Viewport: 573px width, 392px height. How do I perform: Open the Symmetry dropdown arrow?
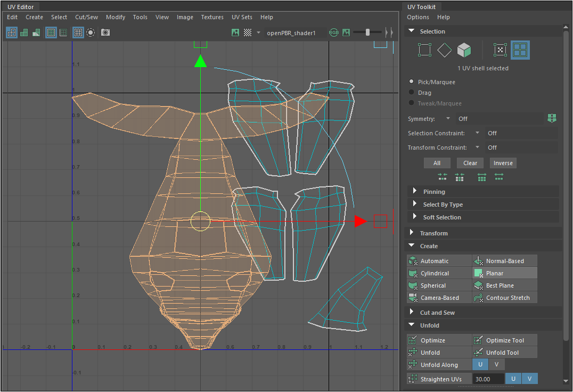pyautogui.click(x=448, y=119)
